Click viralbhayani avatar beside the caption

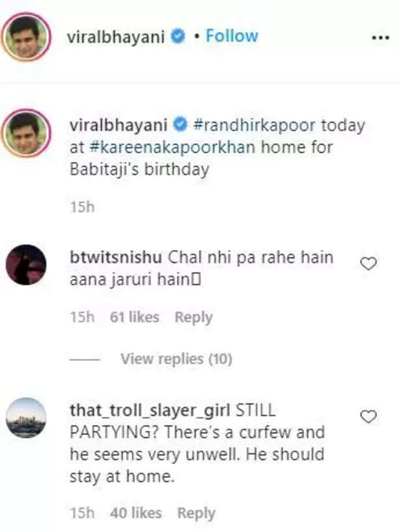(26, 133)
